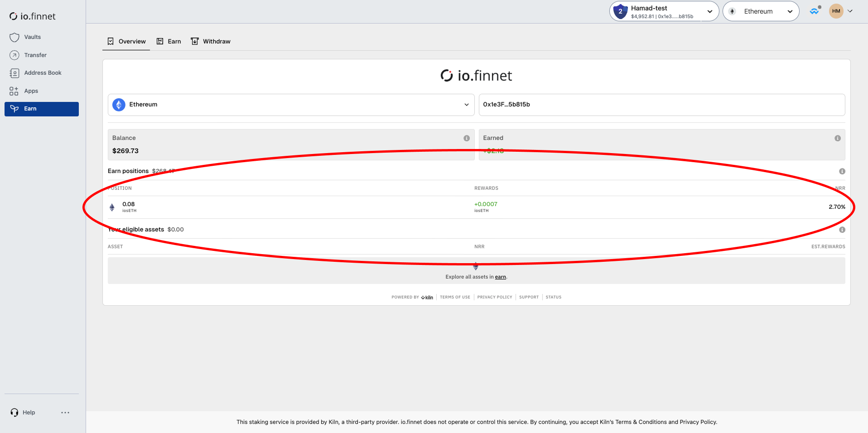Go to Transfer in sidebar

coord(41,55)
